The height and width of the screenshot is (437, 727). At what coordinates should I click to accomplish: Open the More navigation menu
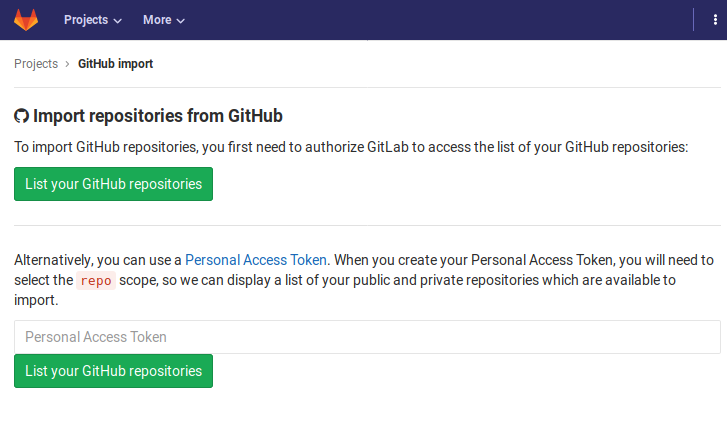pyautogui.click(x=157, y=20)
